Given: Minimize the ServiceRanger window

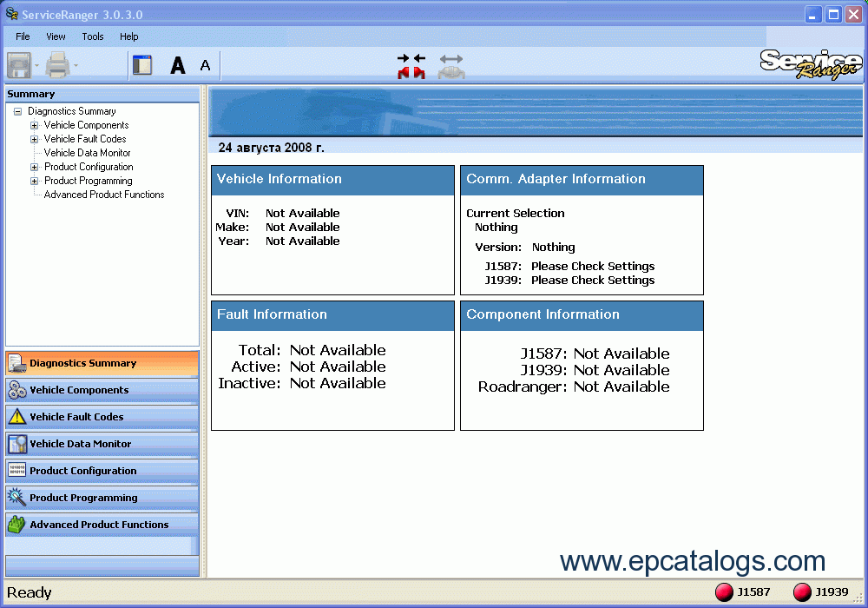Looking at the screenshot, I should [812, 15].
